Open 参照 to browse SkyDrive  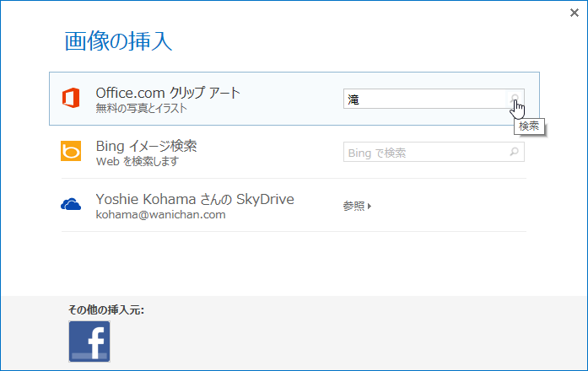click(x=357, y=206)
